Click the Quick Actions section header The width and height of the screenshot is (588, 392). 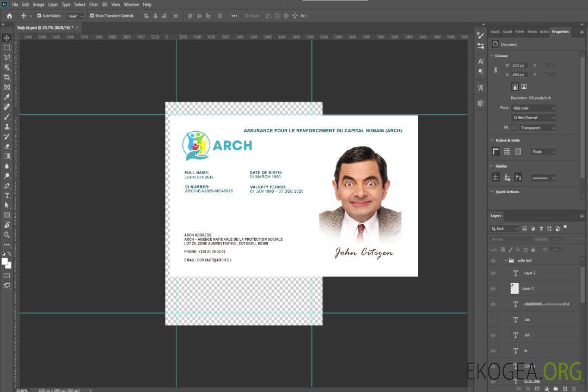(507, 192)
